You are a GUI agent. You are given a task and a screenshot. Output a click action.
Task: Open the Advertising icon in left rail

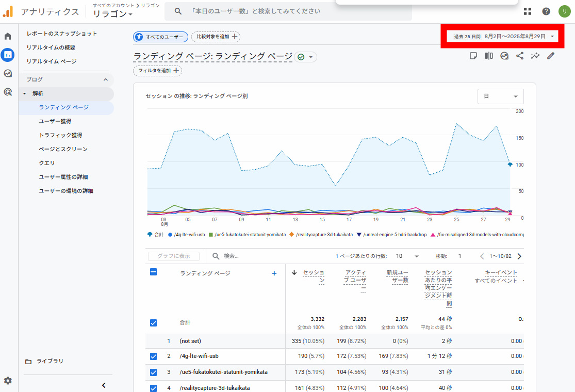[x=8, y=92]
